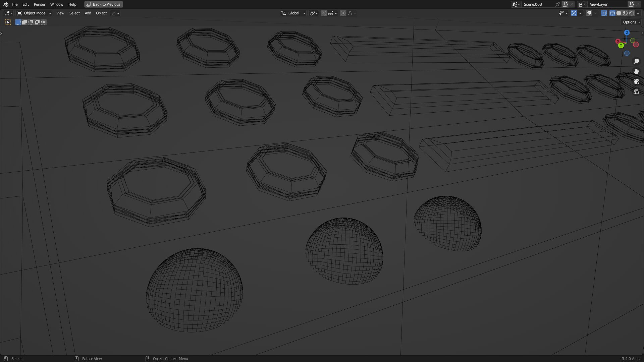Click the 3.4.0 Alpha version text
The image size is (644, 362).
tap(631, 359)
